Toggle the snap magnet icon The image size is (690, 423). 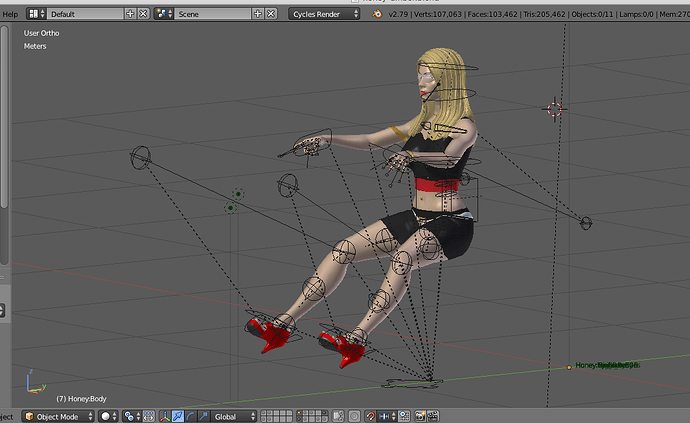click(x=371, y=416)
